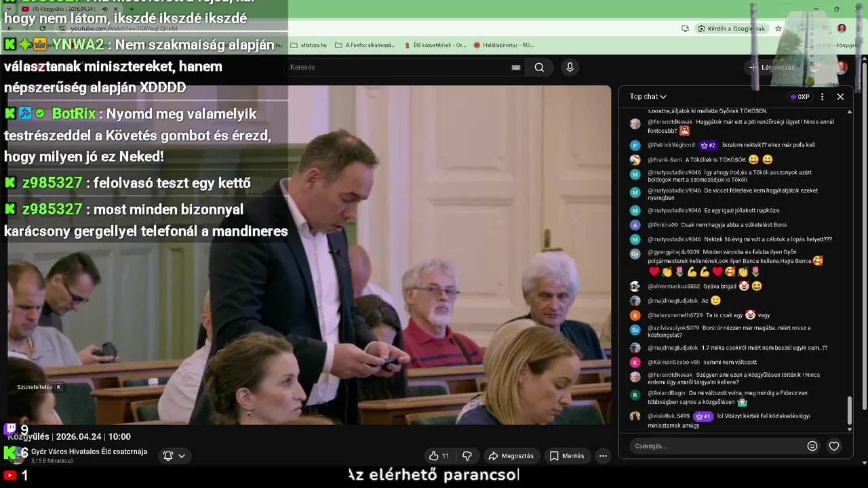Share the video via Megosztás
868x488 pixels.
click(511, 456)
